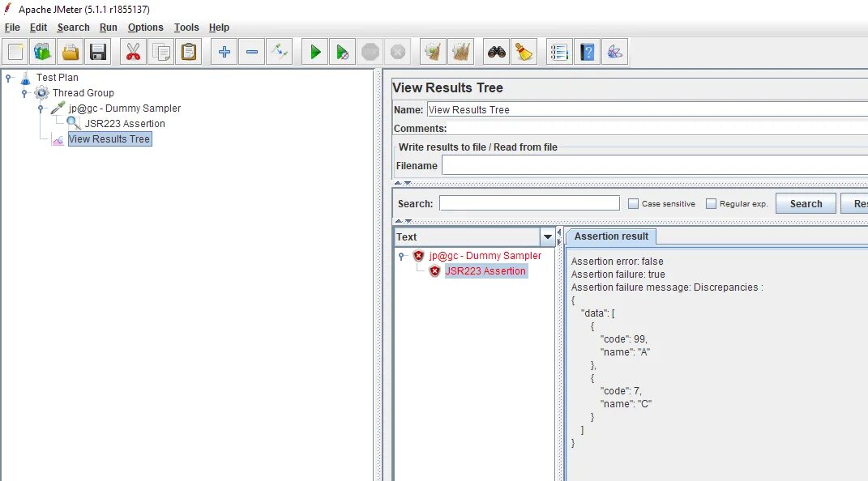
Task: Toggle the Regular exp. checkbox
Action: (712, 203)
